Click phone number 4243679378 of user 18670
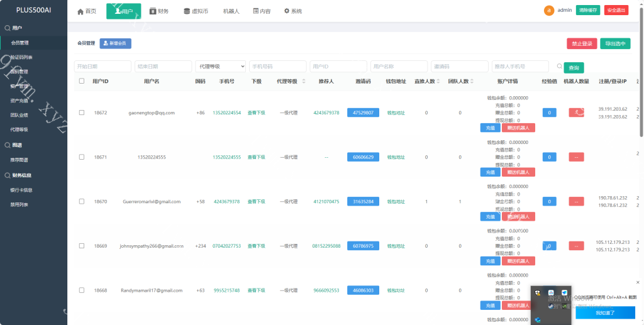644x325 pixels. [226, 202]
